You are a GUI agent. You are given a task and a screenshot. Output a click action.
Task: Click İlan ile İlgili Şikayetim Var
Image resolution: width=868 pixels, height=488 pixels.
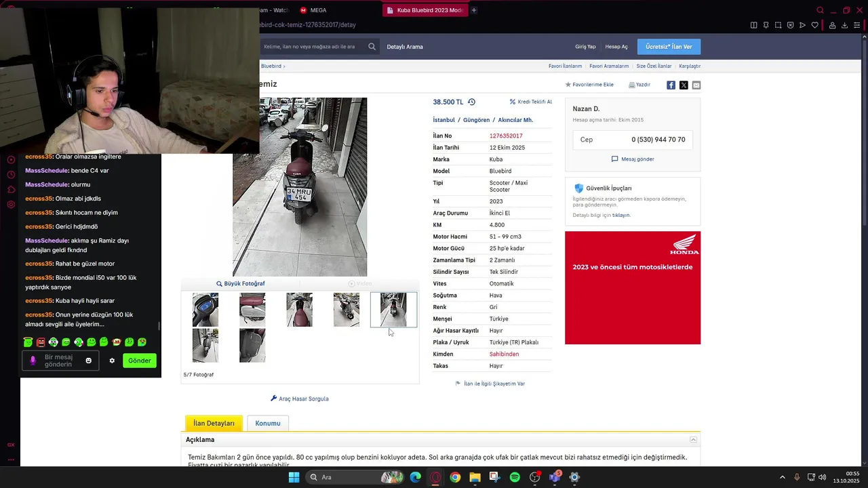click(x=490, y=384)
